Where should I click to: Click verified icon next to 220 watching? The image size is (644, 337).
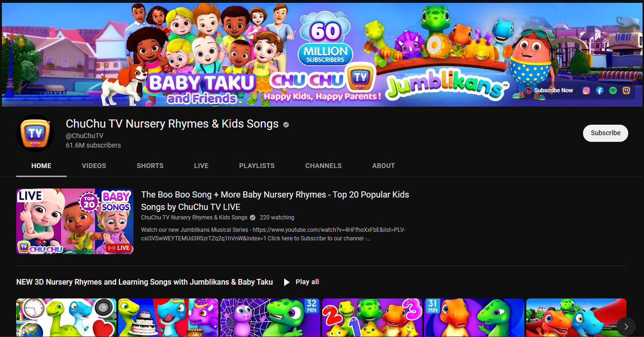click(x=253, y=218)
